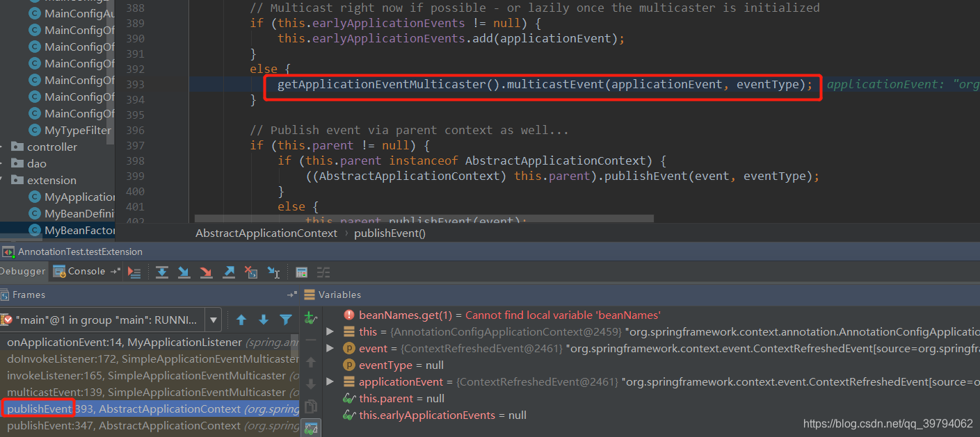Screen dimensions: 980x437
Task: Click the Step Out debugger icon
Action: 229,272
